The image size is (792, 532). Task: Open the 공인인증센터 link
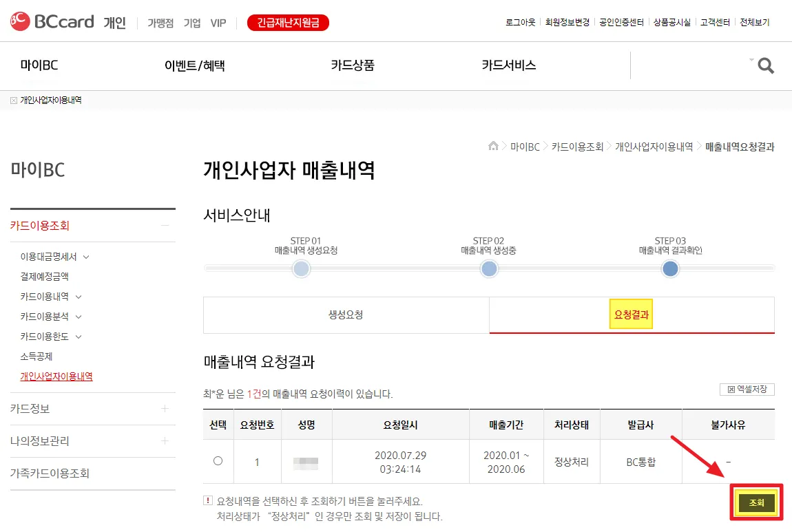pos(621,22)
